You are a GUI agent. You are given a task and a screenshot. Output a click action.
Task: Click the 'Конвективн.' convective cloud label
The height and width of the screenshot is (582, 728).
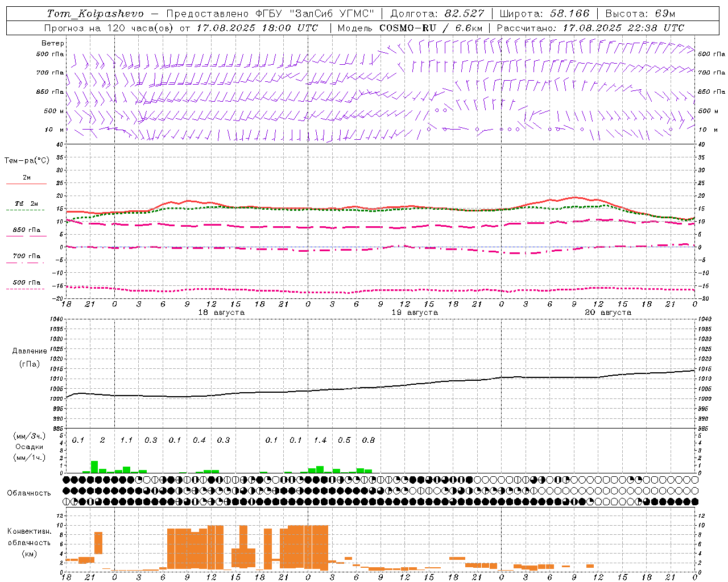pyautogui.click(x=30, y=531)
